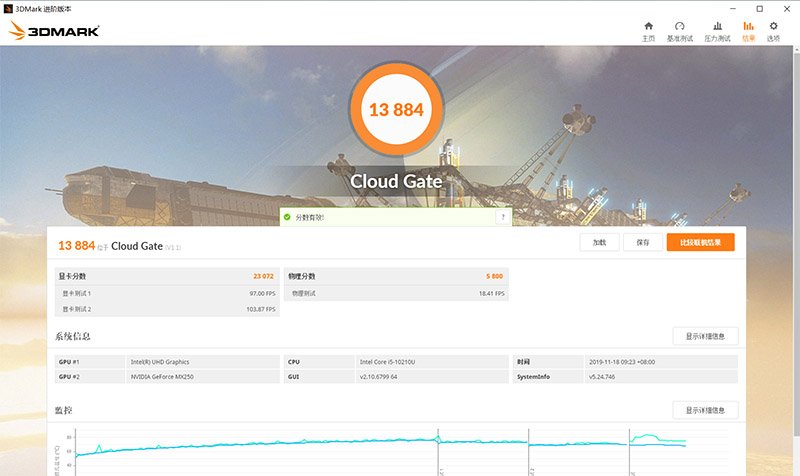800x476 pixels.
Task: Click the vertical scrollbar thumb
Action: coord(796,245)
